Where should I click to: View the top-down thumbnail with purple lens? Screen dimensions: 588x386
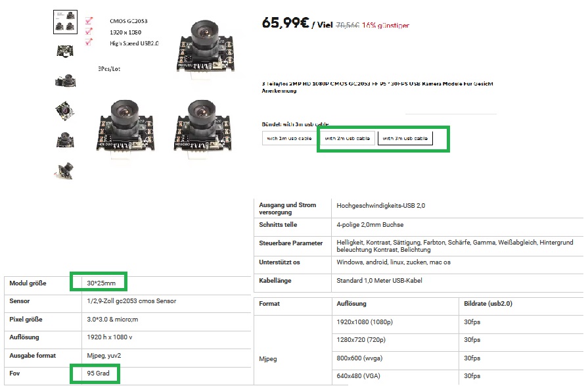[65, 110]
